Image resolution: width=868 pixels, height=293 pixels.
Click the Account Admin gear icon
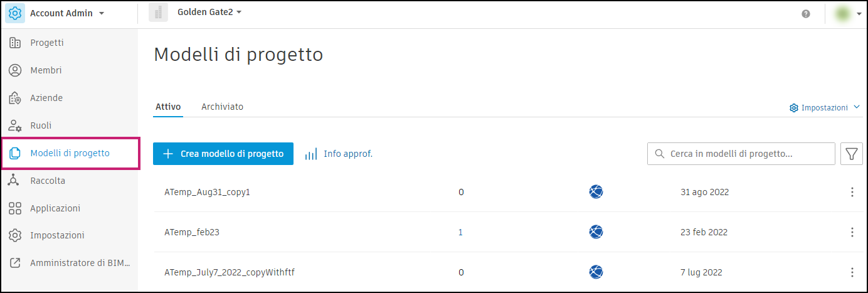[x=15, y=13]
